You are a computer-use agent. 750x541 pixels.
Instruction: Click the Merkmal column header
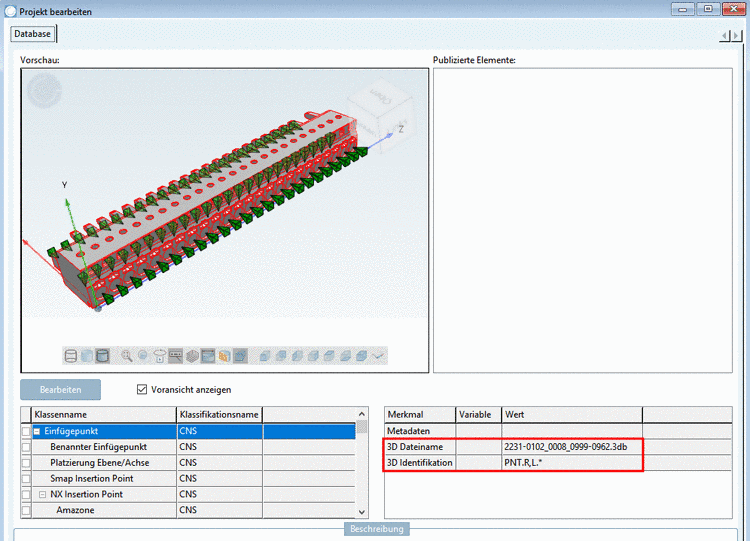[x=419, y=415]
